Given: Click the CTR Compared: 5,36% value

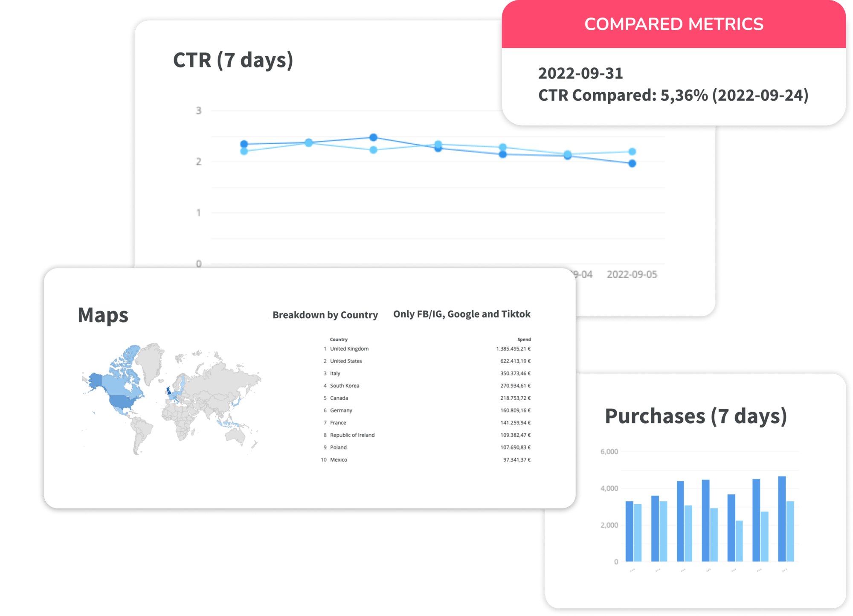Looking at the screenshot, I should pyautogui.click(x=673, y=95).
